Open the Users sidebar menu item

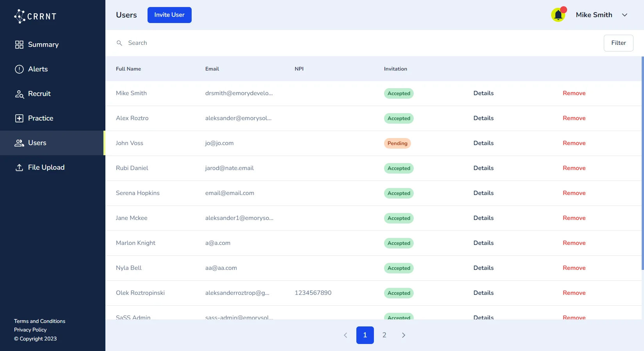tap(37, 143)
